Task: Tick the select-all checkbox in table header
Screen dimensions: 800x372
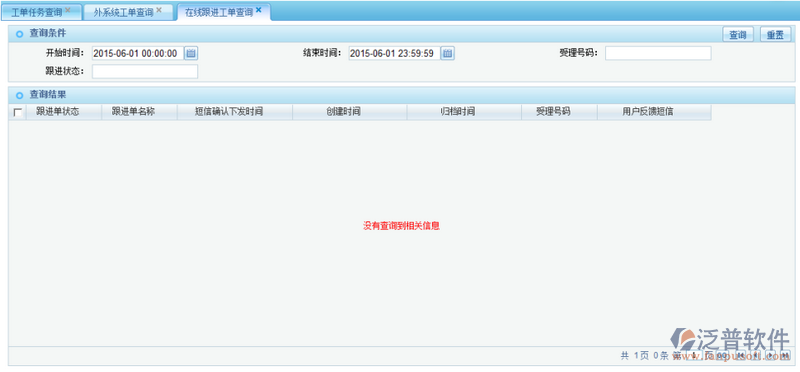Action: [18, 112]
